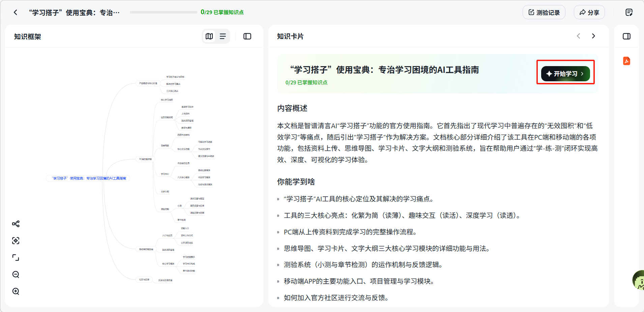
Task: Go to the previous knowledge card
Action: tap(579, 36)
